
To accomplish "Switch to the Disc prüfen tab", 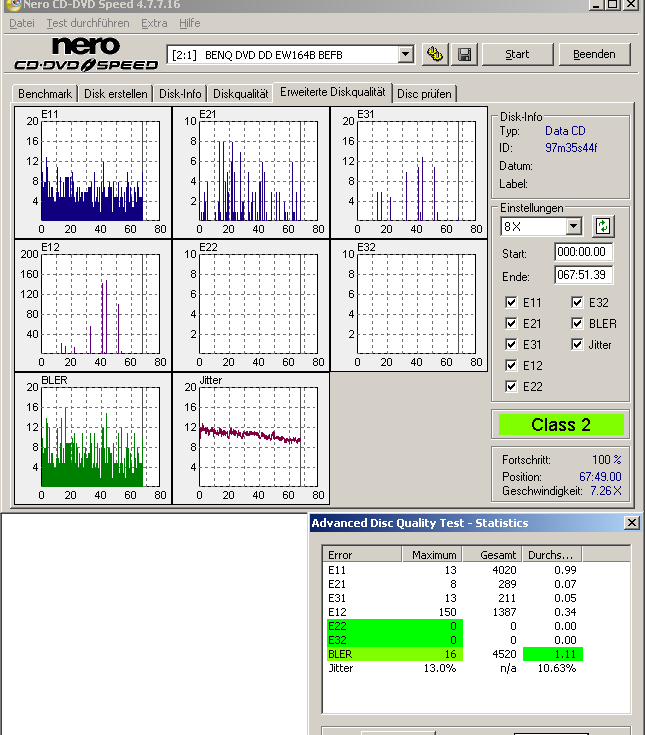I will [x=424, y=94].
